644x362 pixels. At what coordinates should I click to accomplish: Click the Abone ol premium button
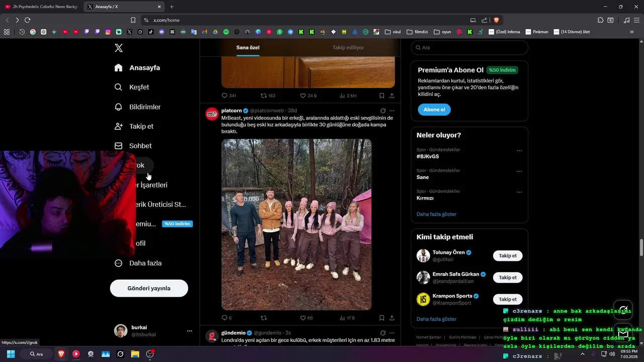[434, 110]
